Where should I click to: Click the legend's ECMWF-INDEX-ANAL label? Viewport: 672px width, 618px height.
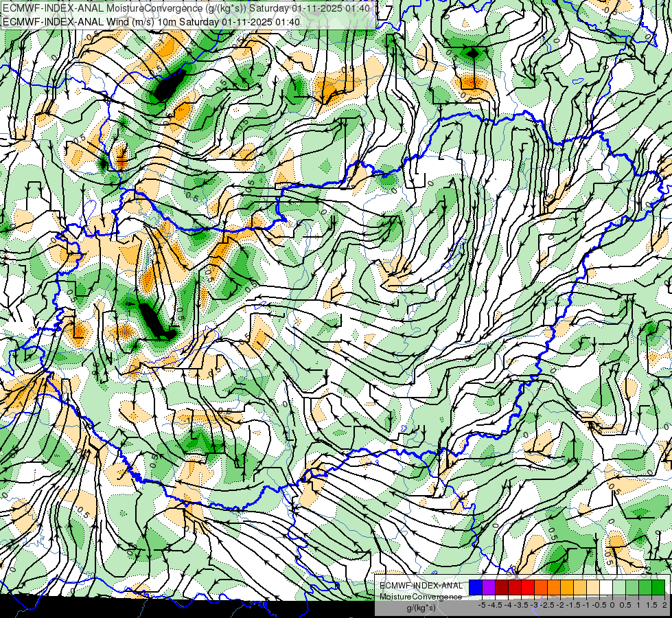(421, 586)
